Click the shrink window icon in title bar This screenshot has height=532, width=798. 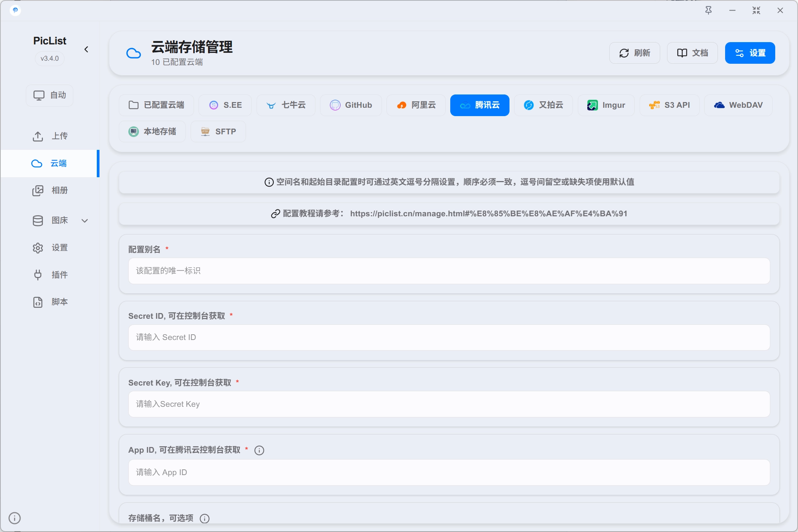click(x=756, y=10)
